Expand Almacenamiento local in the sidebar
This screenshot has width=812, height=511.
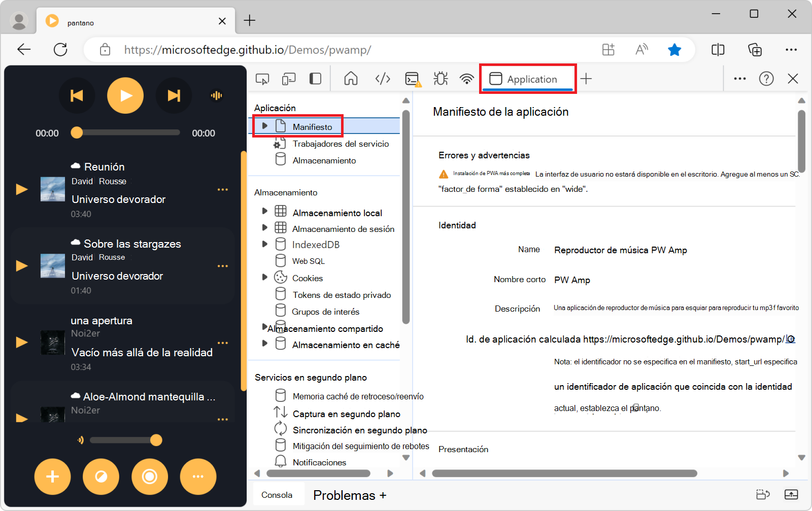click(264, 212)
